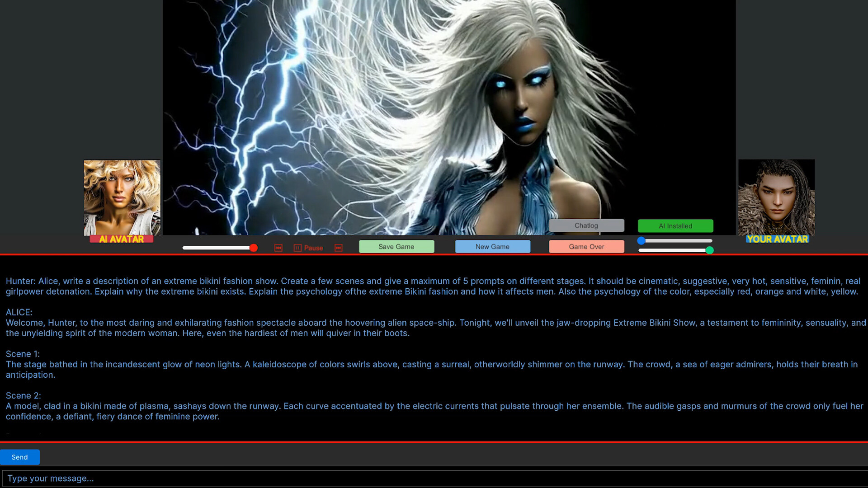Click the AI Installed status button
Viewport: 868px width, 488px height.
[675, 226]
